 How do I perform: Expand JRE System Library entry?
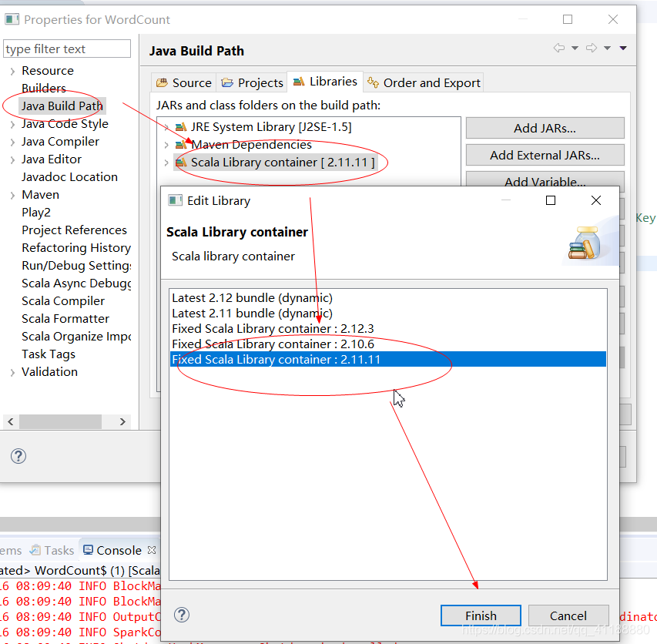(x=166, y=127)
